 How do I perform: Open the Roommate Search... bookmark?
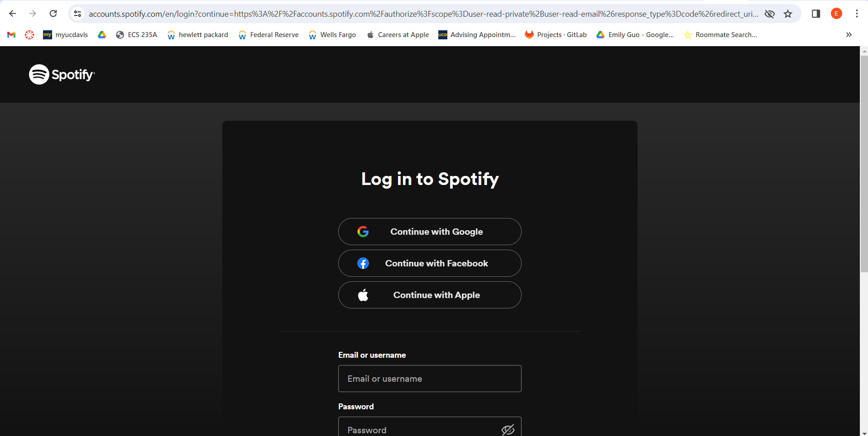[x=720, y=35]
